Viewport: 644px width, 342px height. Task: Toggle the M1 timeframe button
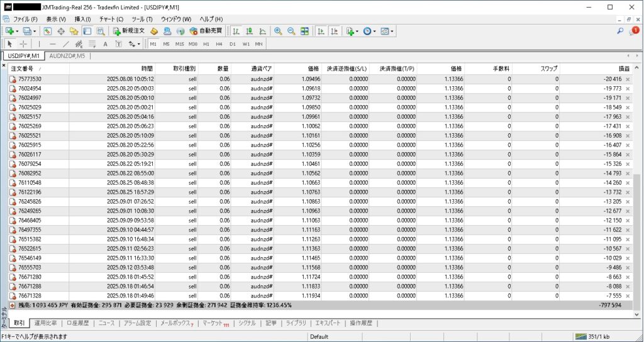(x=153, y=44)
